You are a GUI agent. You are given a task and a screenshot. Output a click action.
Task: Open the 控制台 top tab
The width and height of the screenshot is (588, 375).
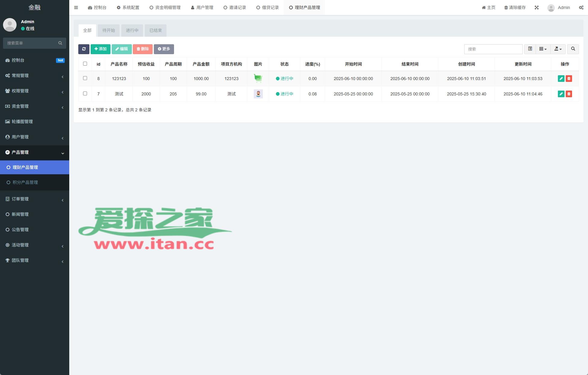pyautogui.click(x=97, y=8)
